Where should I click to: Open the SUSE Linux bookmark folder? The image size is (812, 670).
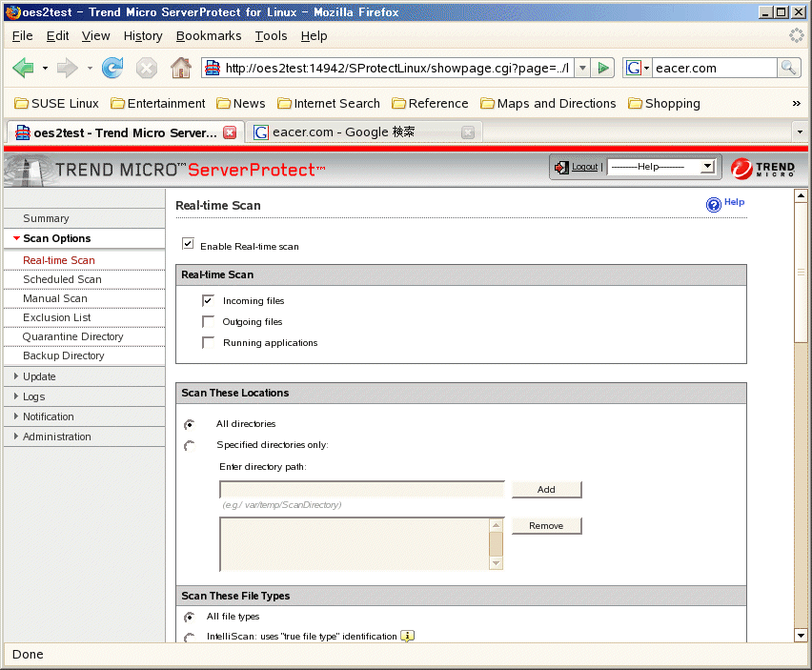(56, 104)
